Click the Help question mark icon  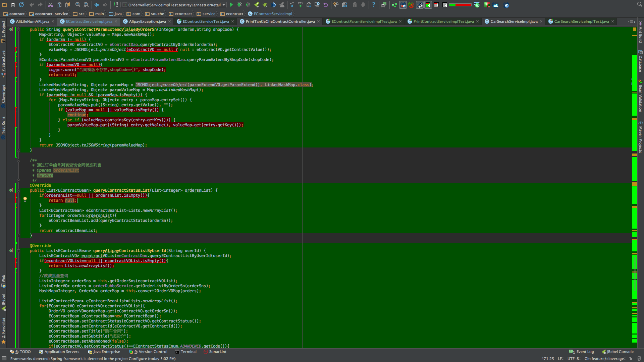coord(374,5)
